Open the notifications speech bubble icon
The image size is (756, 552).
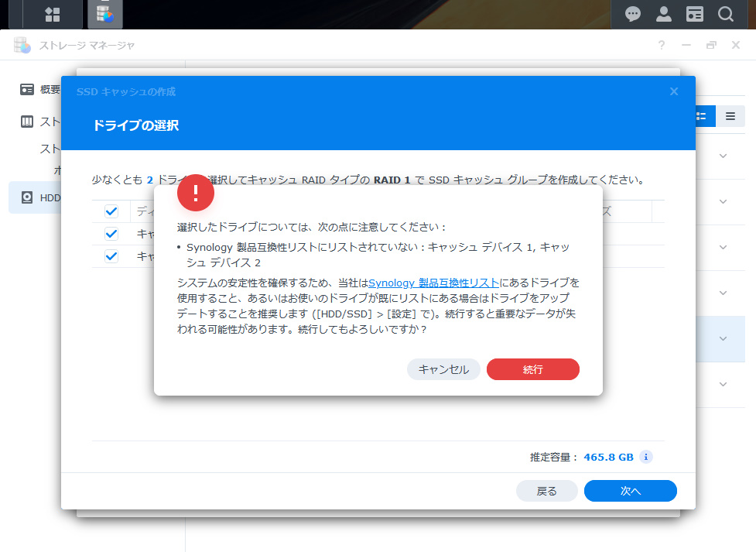tap(632, 15)
